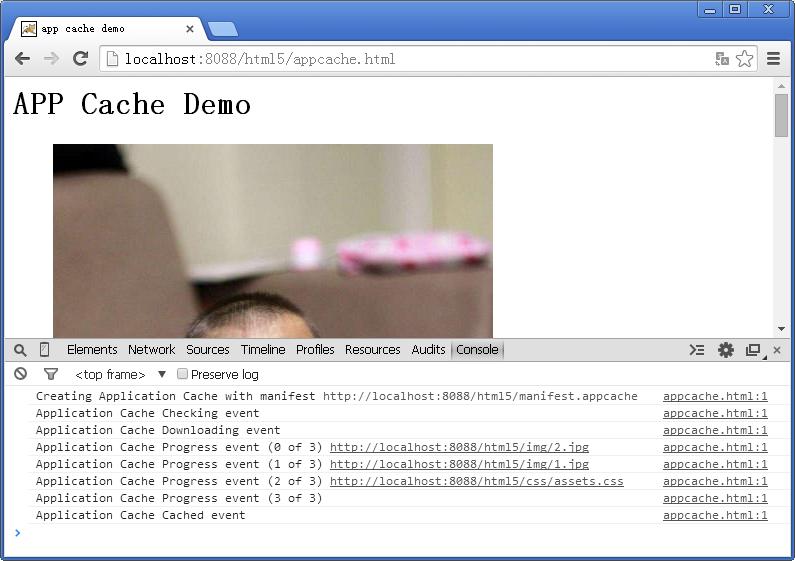Open appcache.html:1 source for Cached event row
Image resolution: width=795 pixels, height=561 pixels.
pyautogui.click(x=715, y=515)
